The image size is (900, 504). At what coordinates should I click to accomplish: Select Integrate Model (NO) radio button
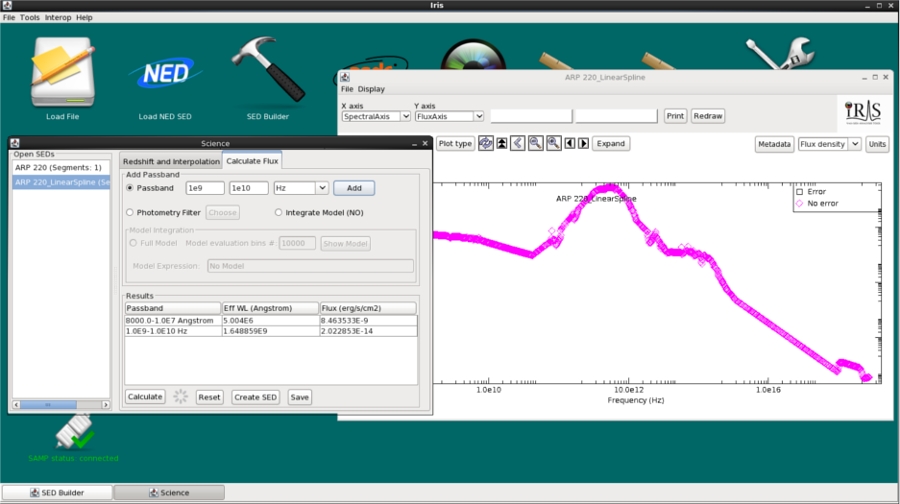278,212
